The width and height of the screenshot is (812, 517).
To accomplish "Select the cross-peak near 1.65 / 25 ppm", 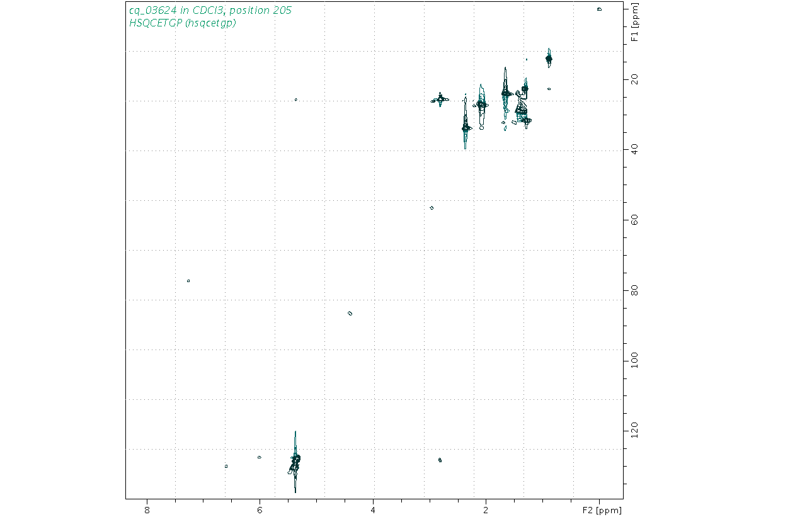I will (x=506, y=93).
